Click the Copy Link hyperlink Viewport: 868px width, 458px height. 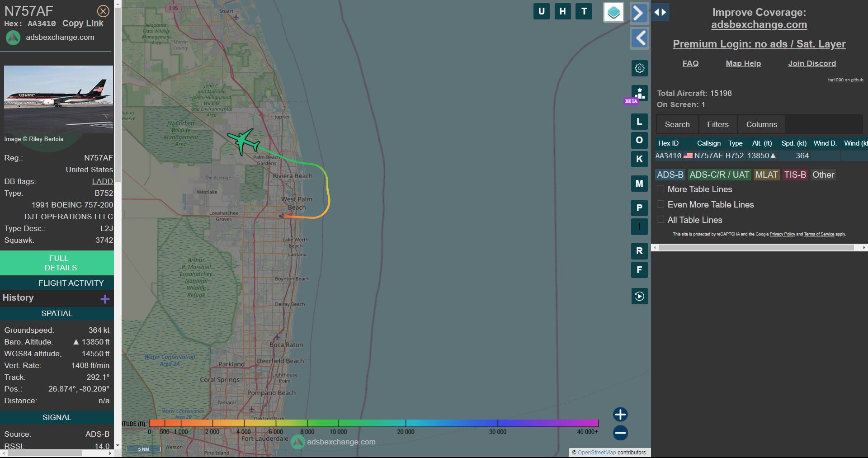[x=83, y=24]
